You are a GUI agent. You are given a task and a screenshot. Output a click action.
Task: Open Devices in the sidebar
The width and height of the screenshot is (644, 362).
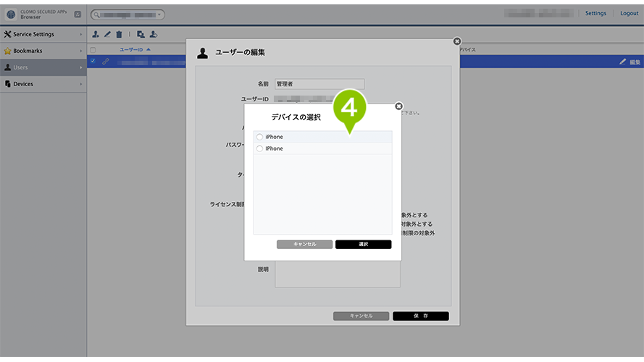(x=43, y=84)
